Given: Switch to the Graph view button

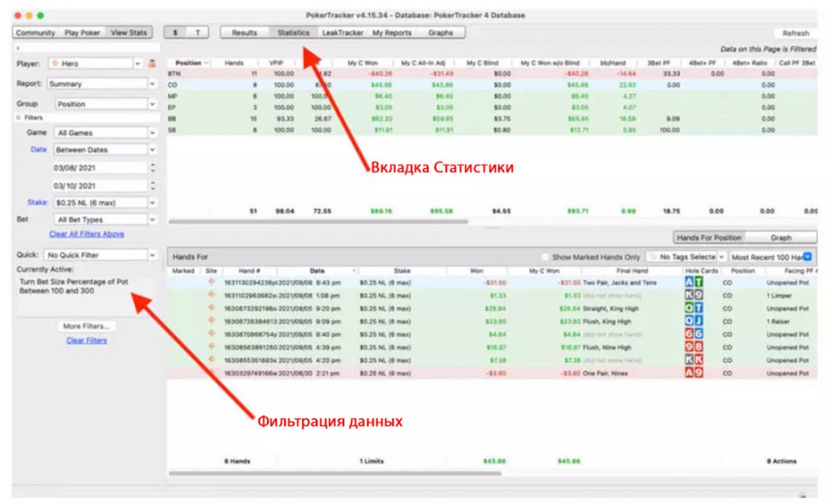Looking at the screenshot, I should click(781, 238).
